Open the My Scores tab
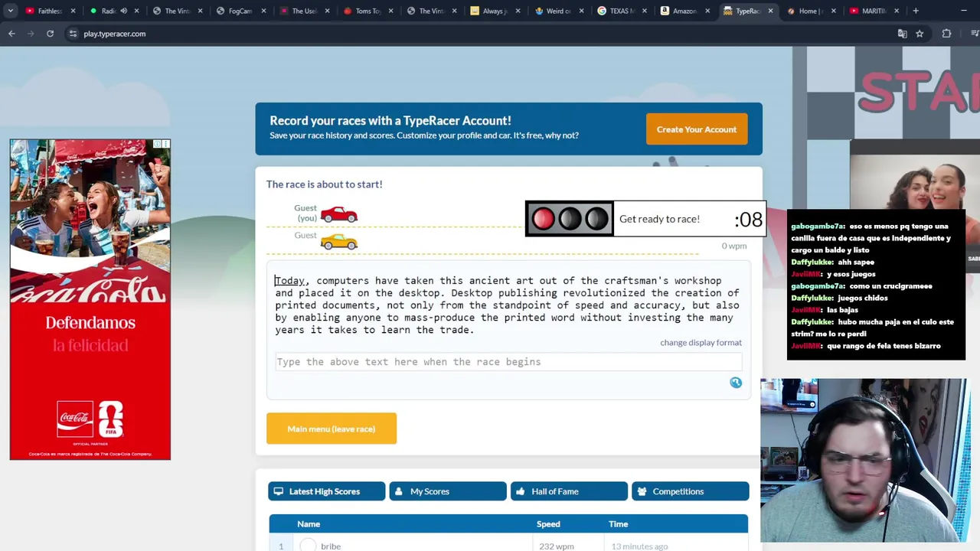 point(448,491)
